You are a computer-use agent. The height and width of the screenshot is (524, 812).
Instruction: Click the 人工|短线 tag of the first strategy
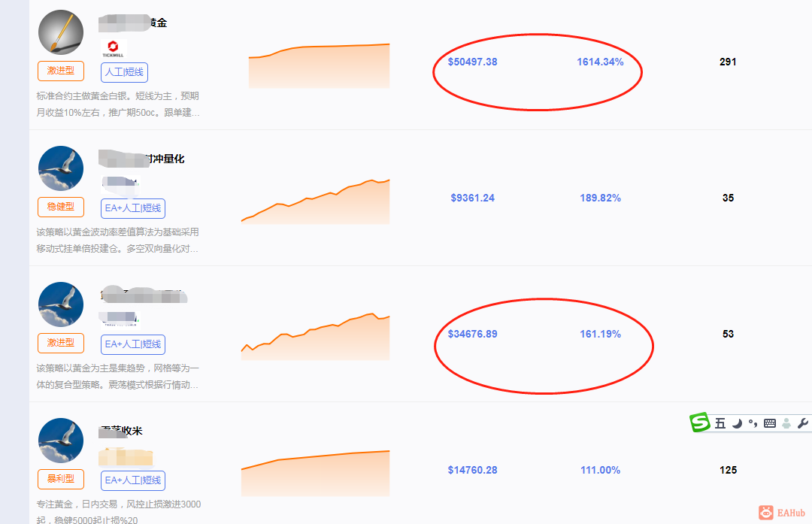click(123, 71)
